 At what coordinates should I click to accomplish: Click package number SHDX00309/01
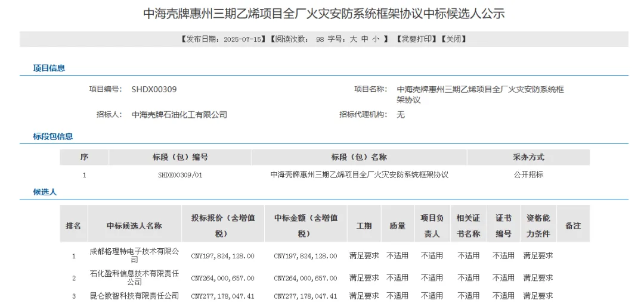pos(180,175)
